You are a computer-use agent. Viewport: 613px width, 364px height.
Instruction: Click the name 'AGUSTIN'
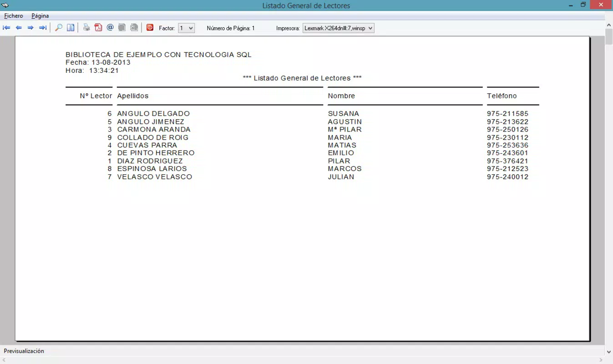345,121
